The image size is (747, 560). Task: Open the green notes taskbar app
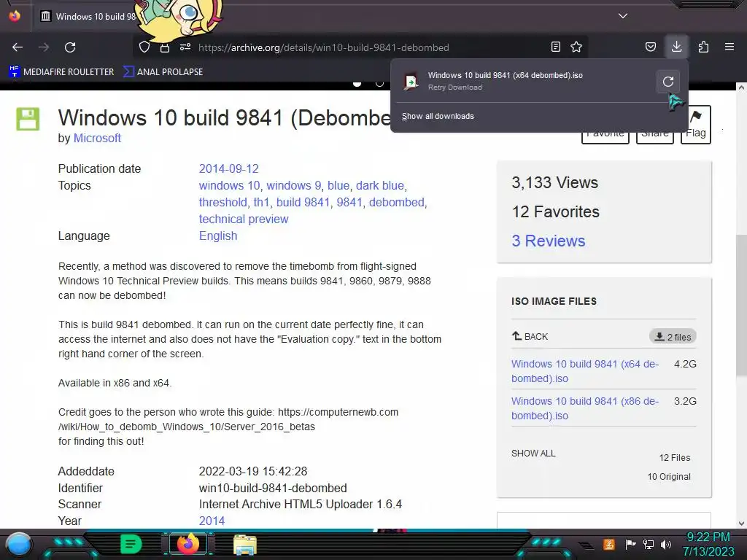point(131,544)
